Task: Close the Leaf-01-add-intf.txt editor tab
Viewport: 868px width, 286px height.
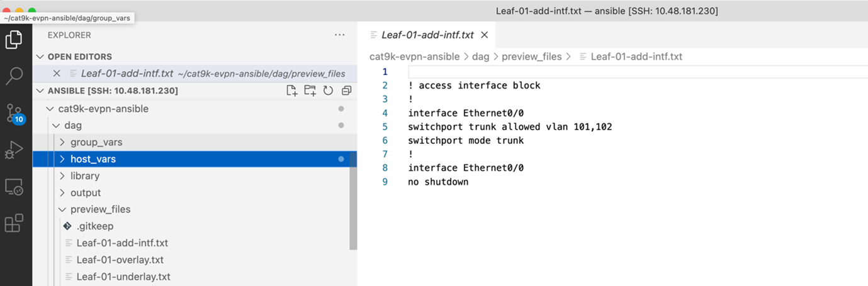Action: click(x=485, y=35)
